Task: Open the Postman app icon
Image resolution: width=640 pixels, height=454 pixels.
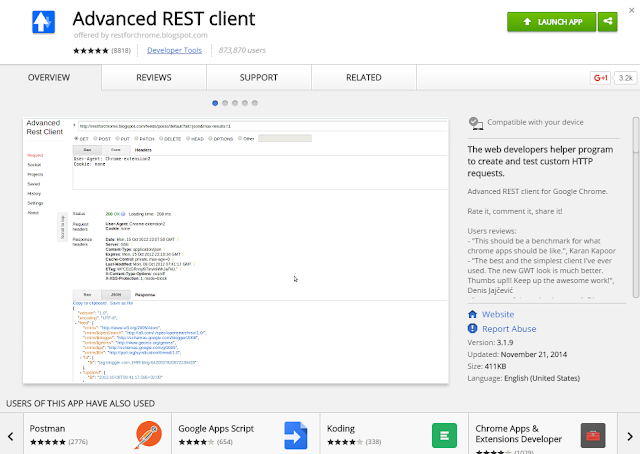Action: pyautogui.click(x=149, y=435)
